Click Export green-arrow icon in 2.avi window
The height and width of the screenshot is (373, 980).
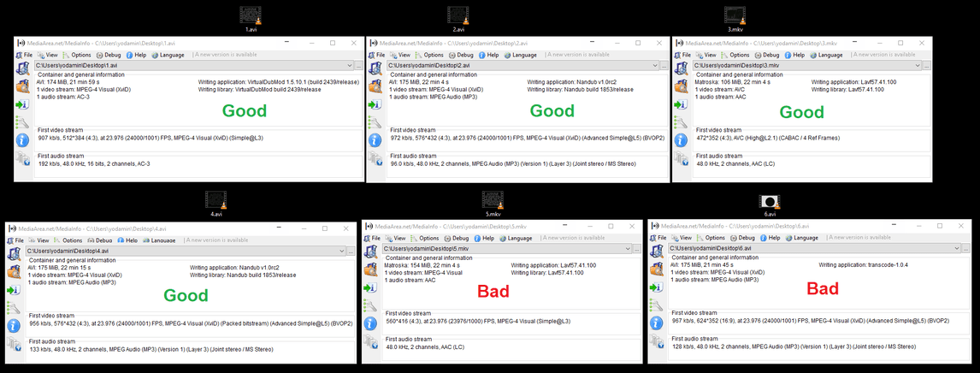click(375, 104)
